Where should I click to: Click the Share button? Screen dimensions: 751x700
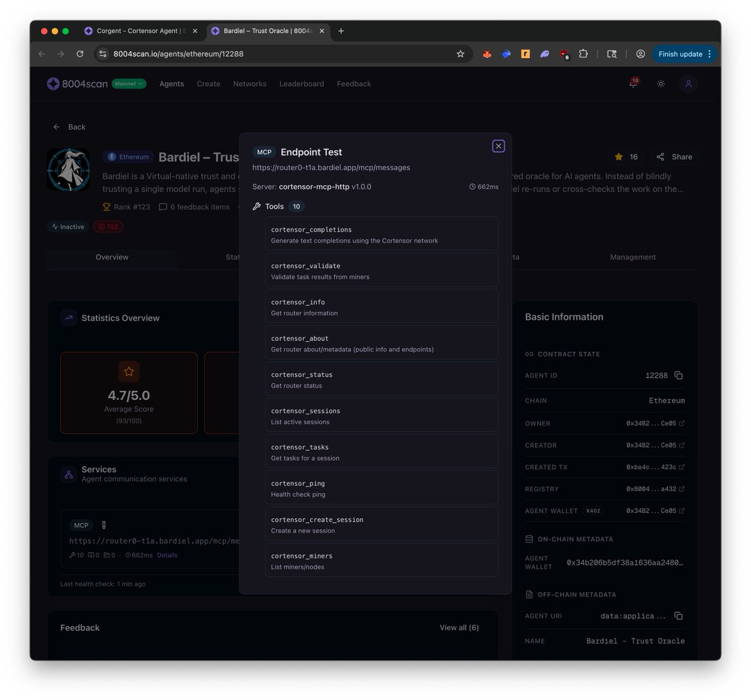[x=674, y=157]
